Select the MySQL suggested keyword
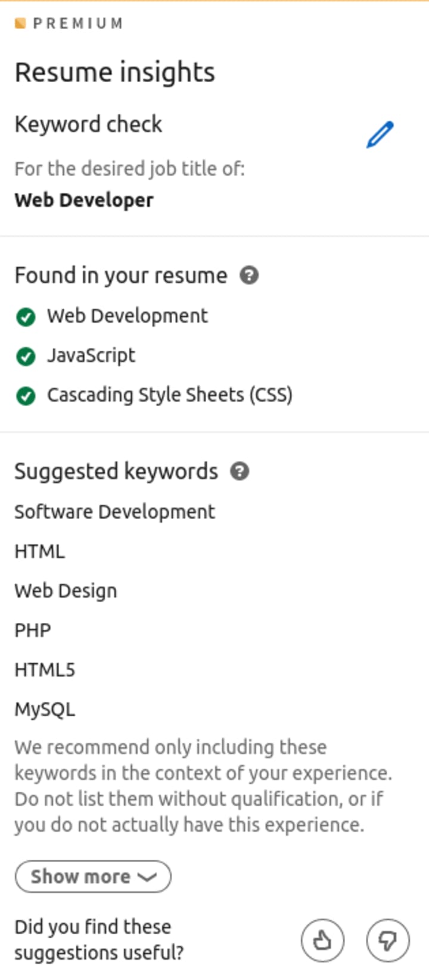The width and height of the screenshot is (429, 980). pos(45,709)
